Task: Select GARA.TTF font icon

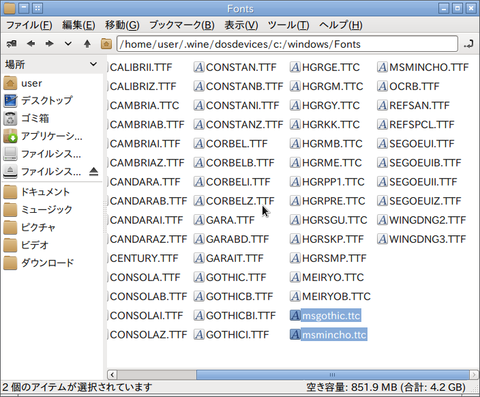Action: click(x=199, y=220)
